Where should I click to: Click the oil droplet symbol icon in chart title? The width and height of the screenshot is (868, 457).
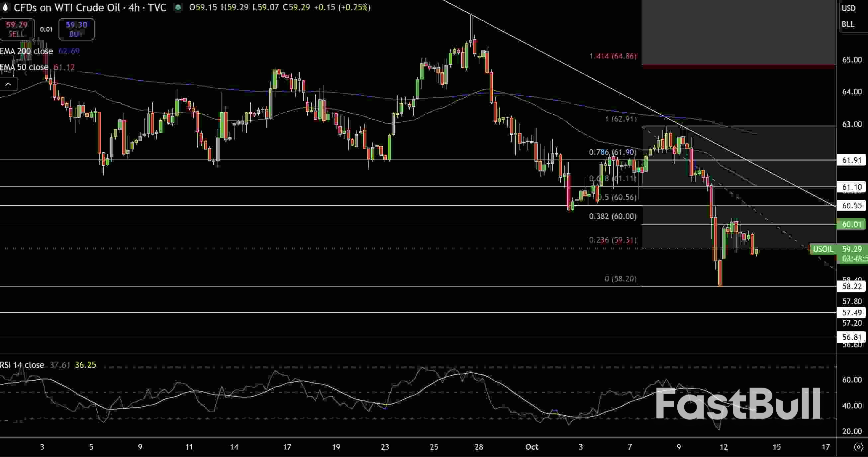pyautogui.click(x=6, y=7)
